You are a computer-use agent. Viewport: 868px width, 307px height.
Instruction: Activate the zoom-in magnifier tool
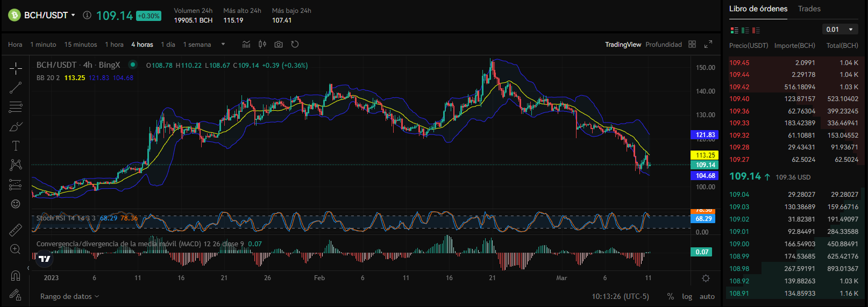point(16,249)
